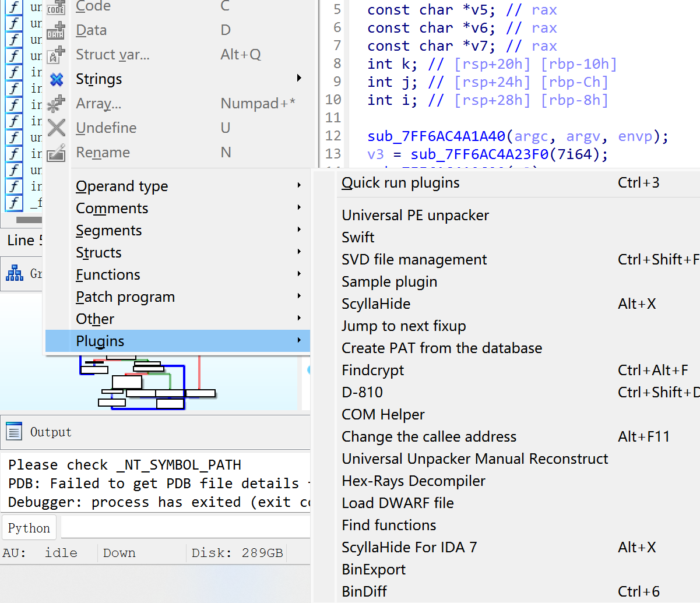Click the functions list horizontal scrollbar
The width and height of the screenshot is (700, 603).
point(29,220)
